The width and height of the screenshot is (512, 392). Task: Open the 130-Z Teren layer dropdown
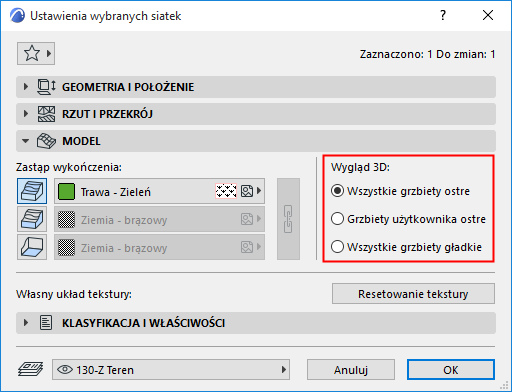coord(171,370)
